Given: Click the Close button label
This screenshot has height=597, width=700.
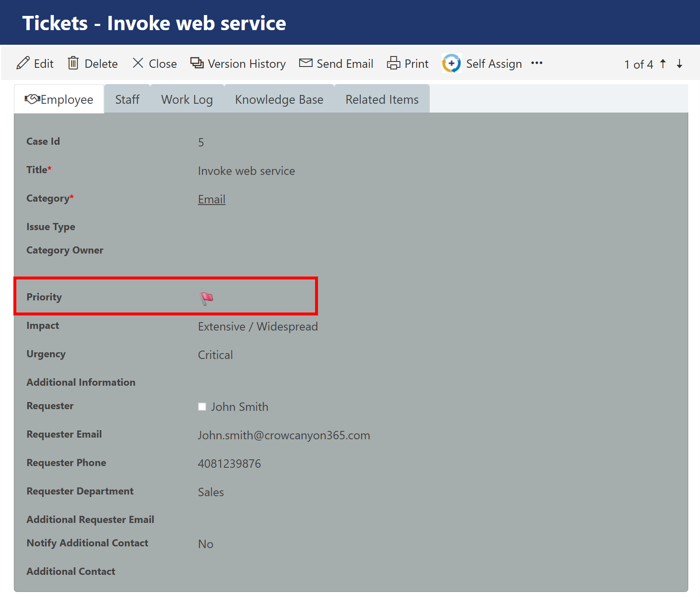Looking at the screenshot, I should 163,64.
